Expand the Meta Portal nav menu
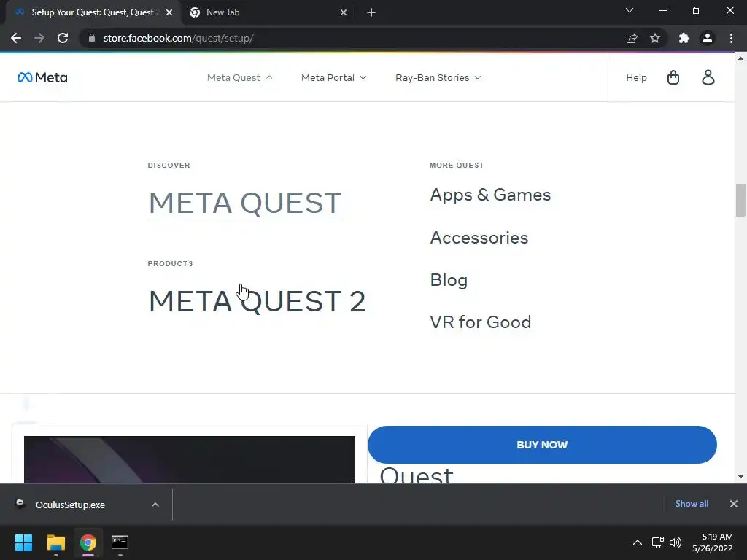Screen dimensions: 747x560 click(333, 77)
